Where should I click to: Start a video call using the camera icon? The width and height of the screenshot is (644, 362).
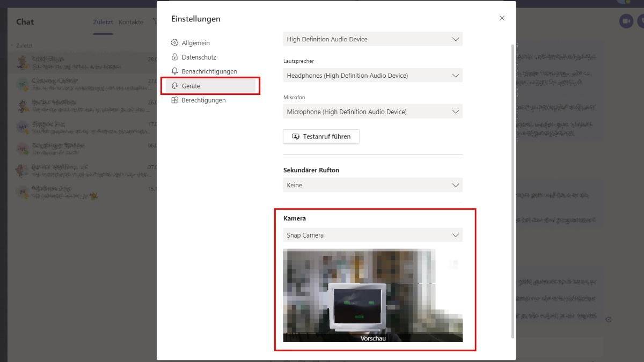click(626, 21)
